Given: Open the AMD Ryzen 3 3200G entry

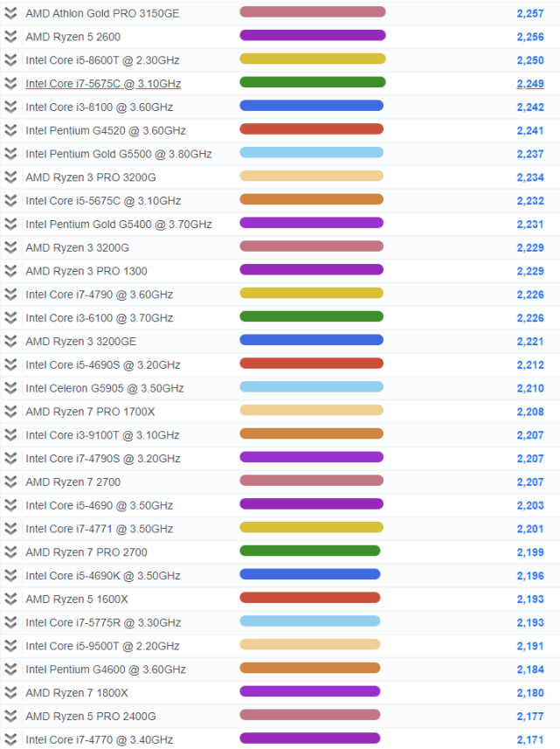Looking at the screenshot, I should 78,247.
